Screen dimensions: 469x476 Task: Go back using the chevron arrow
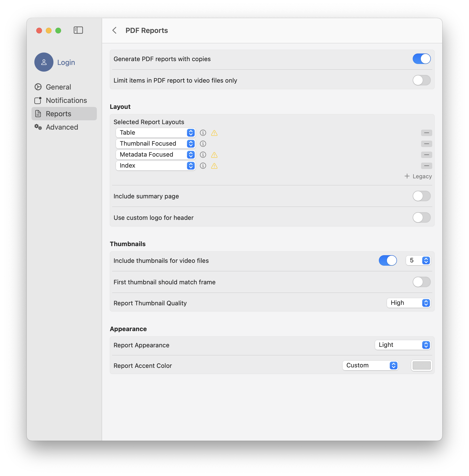[114, 30]
